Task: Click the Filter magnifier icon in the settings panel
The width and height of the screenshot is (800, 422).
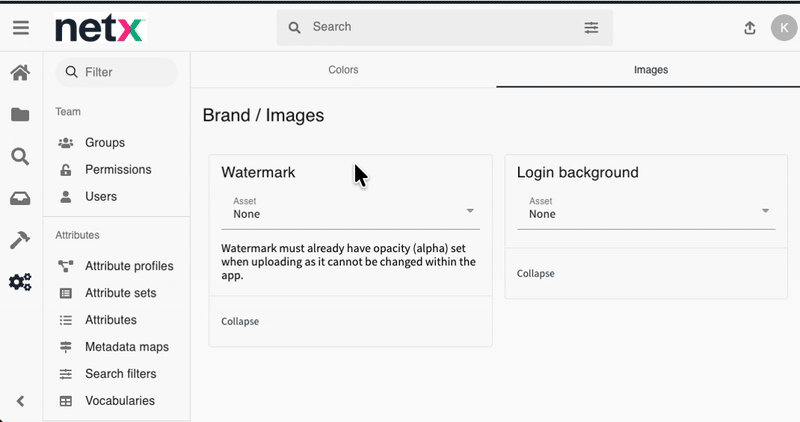Action: [x=71, y=72]
